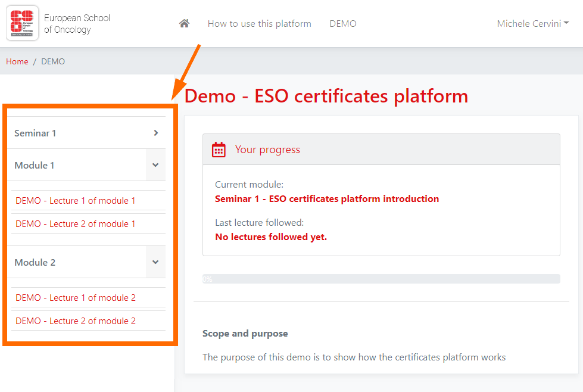Select the Module 2 sidebar label
583x392 pixels.
pos(35,262)
